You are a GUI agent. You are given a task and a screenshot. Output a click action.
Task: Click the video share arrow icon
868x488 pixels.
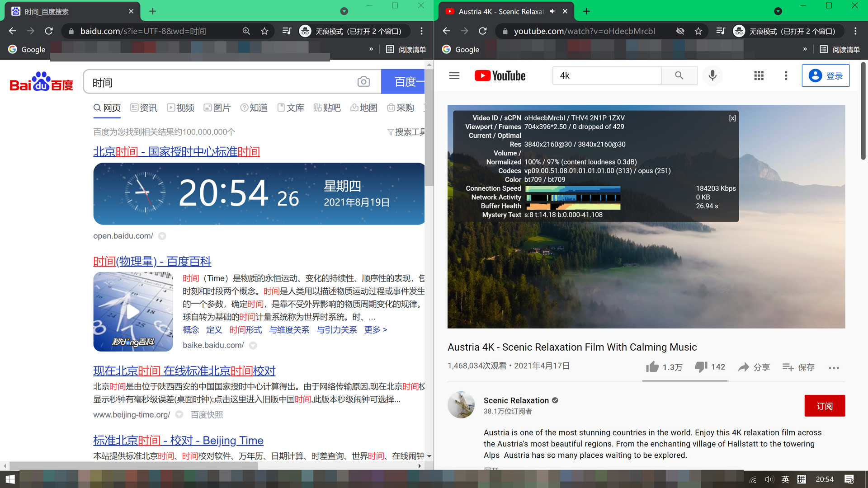pyautogui.click(x=744, y=367)
